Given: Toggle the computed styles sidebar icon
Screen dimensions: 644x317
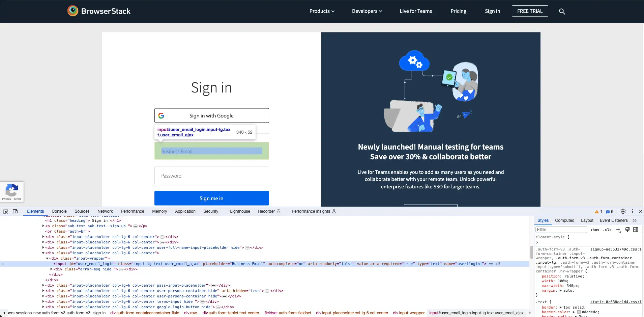Looking at the screenshot, I should [636, 230].
